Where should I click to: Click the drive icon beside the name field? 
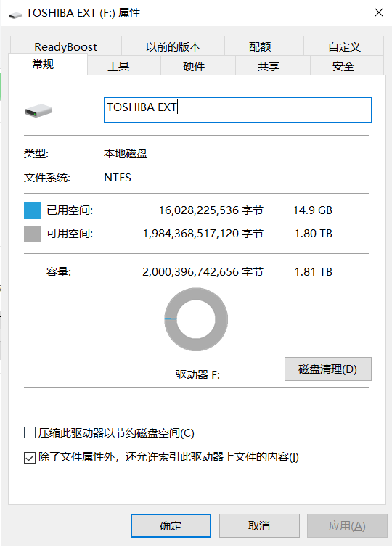click(x=38, y=111)
